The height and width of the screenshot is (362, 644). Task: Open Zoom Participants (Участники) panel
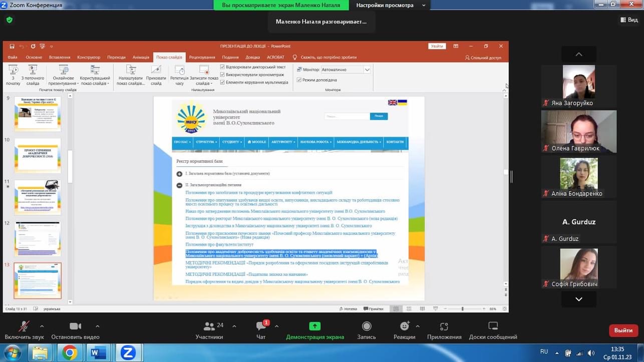click(209, 330)
